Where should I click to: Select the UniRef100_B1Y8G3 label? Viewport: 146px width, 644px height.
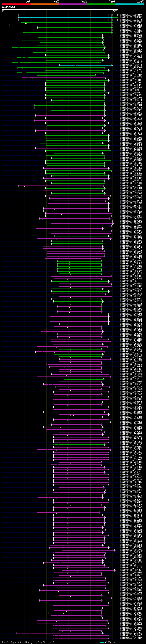click(x=131, y=331)
